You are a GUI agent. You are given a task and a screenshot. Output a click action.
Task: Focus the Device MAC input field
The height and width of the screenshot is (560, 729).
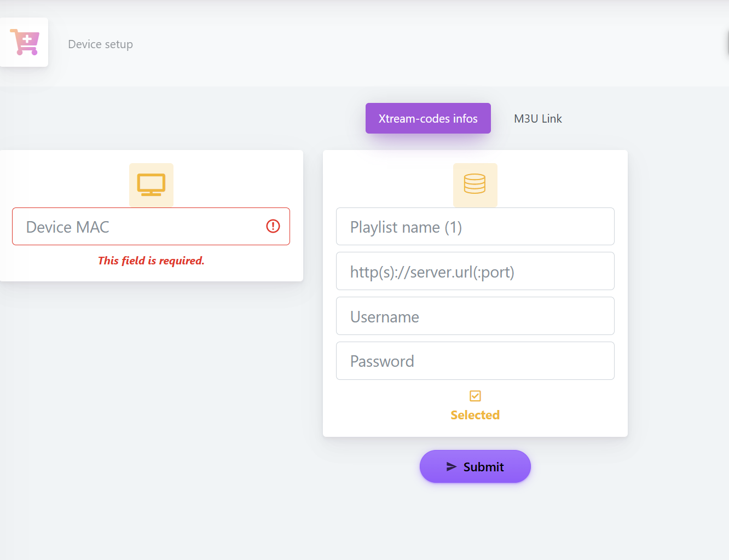[x=151, y=226]
